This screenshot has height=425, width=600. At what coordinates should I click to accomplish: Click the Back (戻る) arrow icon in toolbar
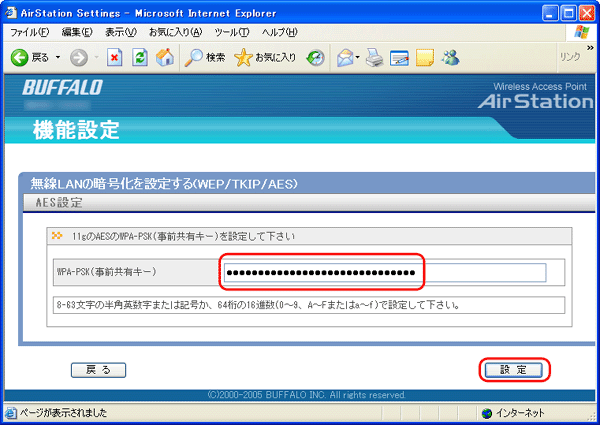[19, 58]
